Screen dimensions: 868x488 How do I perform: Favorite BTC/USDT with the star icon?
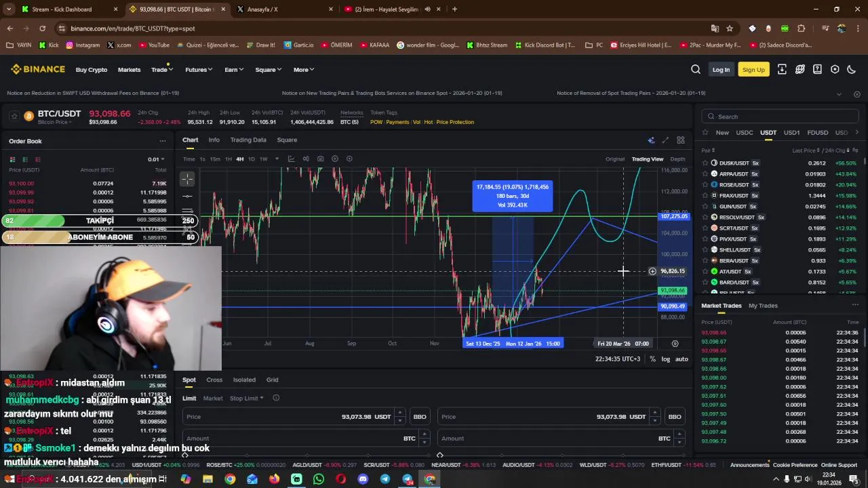point(14,117)
